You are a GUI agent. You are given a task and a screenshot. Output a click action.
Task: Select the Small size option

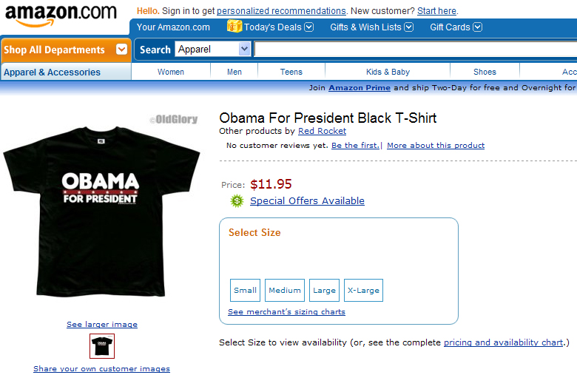245,290
